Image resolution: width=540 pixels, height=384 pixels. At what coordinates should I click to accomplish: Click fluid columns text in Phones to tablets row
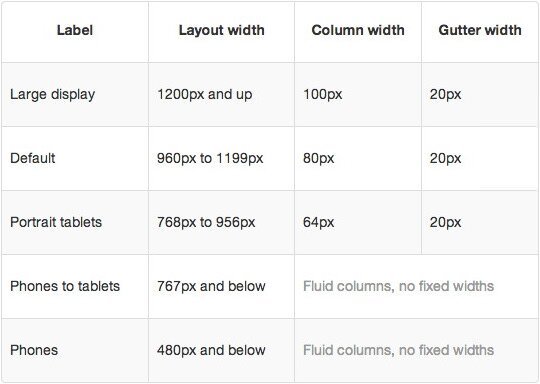coord(398,286)
